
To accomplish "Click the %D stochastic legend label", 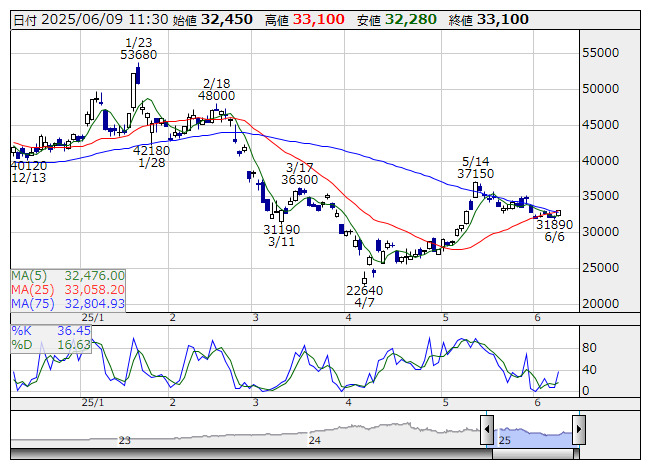I will (50, 344).
